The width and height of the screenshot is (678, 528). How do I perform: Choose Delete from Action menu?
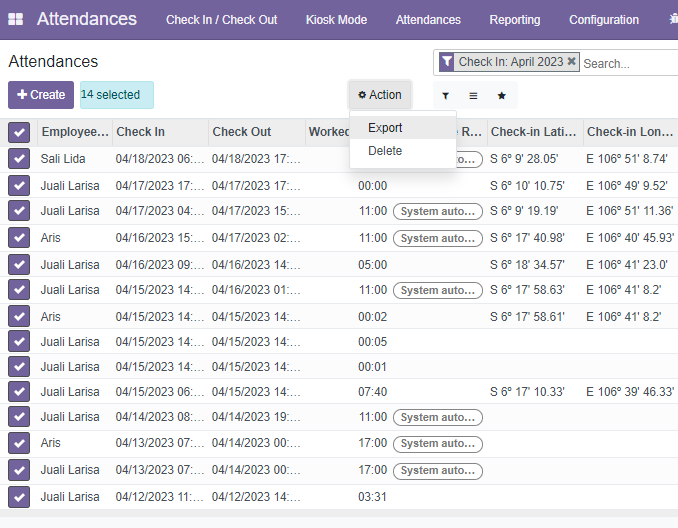403,150
